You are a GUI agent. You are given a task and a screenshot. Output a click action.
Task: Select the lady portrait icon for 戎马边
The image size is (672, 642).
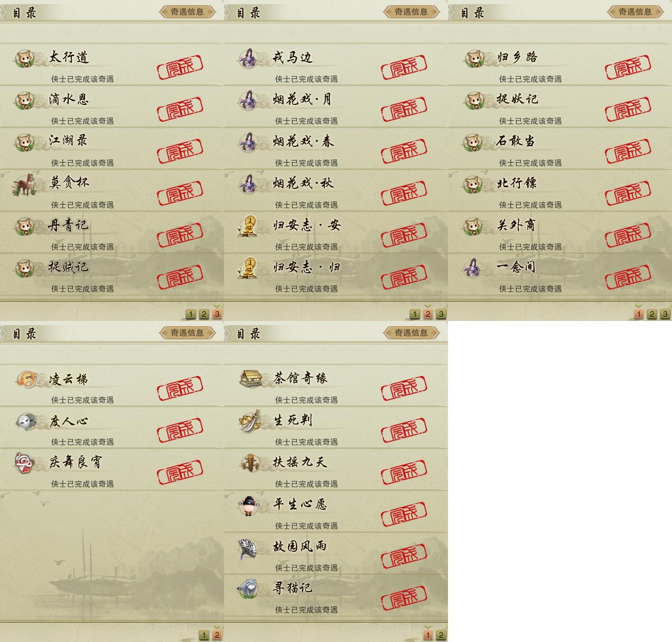(248, 58)
